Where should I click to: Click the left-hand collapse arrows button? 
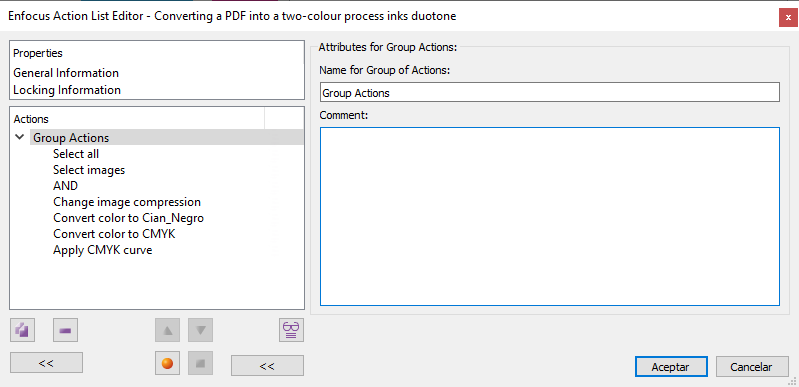[x=46, y=363]
